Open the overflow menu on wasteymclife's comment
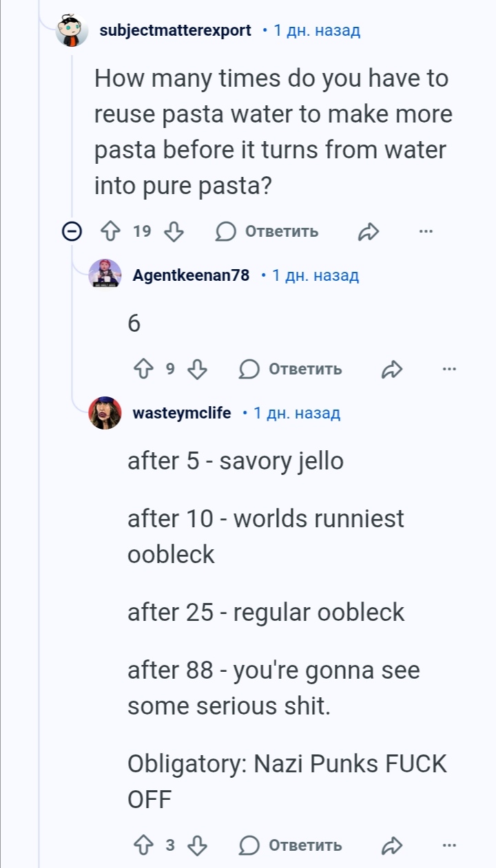This screenshot has height=868, width=496. (x=449, y=844)
